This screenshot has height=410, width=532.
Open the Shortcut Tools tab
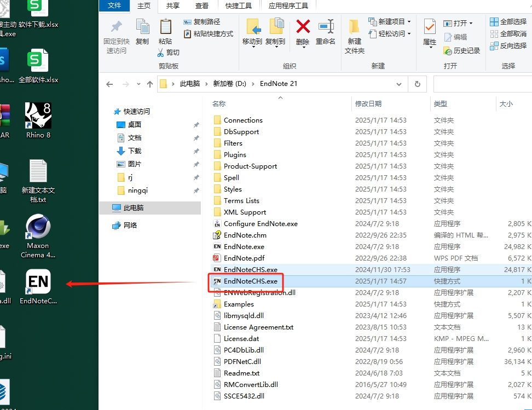click(239, 6)
